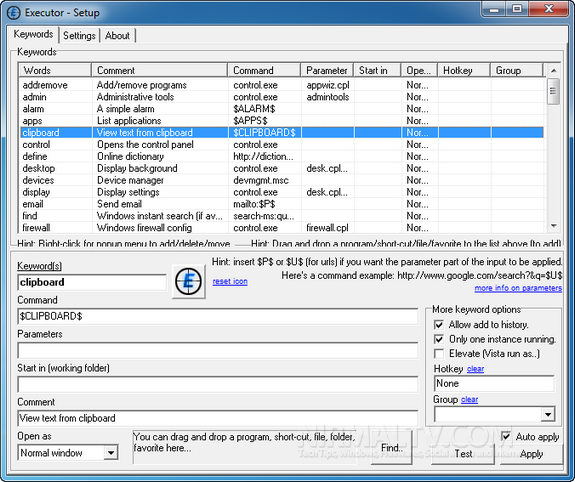Enable Elevate (Vista run as..) checkbox
Image resolution: width=575 pixels, height=482 pixels.
tap(439, 354)
